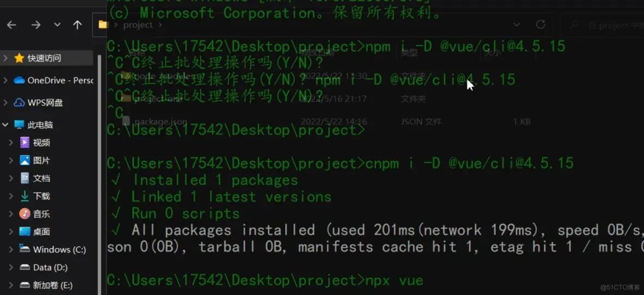Viewport: 644px width, 295px height.
Task: Click the 视频 videos folder icon
Action: point(25,143)
